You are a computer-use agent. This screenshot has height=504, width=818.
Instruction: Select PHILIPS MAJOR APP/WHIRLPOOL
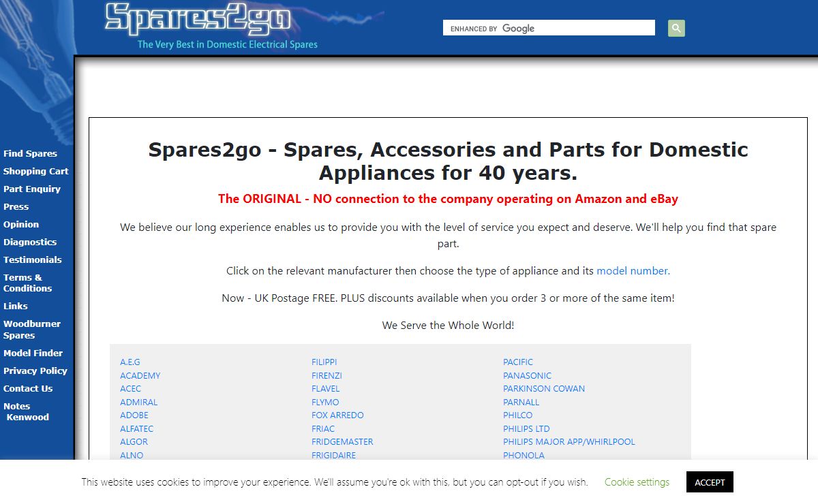tap(569, 442)
